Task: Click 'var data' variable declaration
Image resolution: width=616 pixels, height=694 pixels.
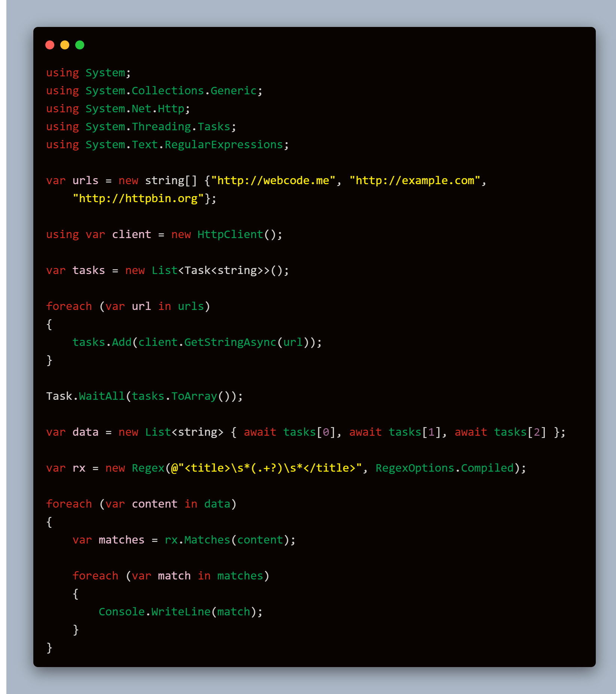Action: (72, 432)
